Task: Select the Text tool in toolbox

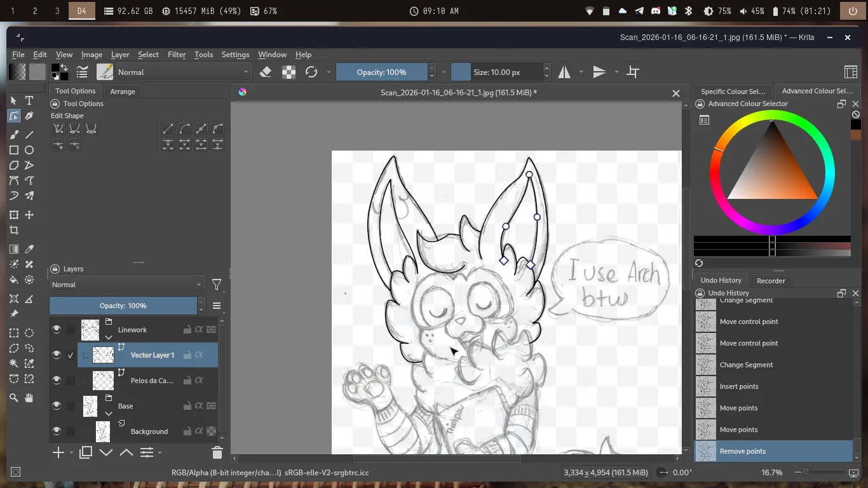Action: point(29,100)
